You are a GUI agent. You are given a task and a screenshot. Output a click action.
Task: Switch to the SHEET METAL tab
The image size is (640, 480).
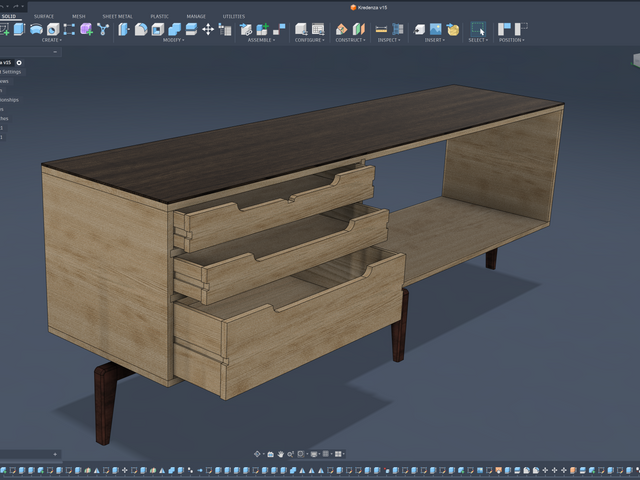click(x=117, y=16)
